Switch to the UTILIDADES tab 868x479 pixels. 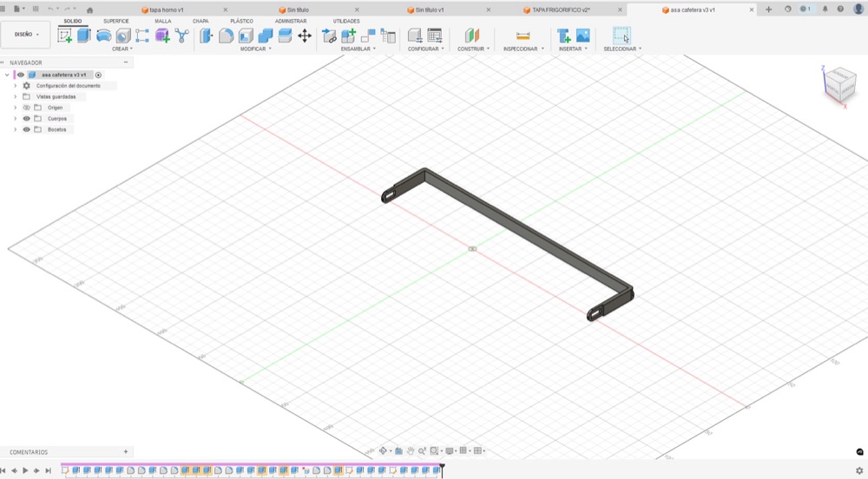[346, 21]
